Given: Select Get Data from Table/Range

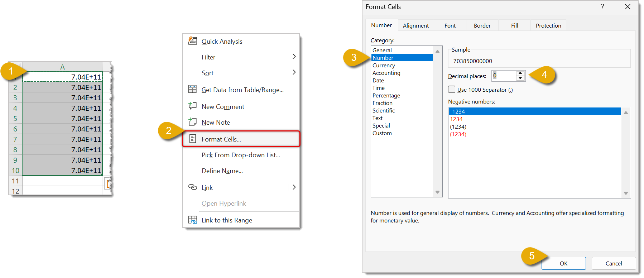Looking at the screenshot, I should pyautogui.click(x=241, y=90).
